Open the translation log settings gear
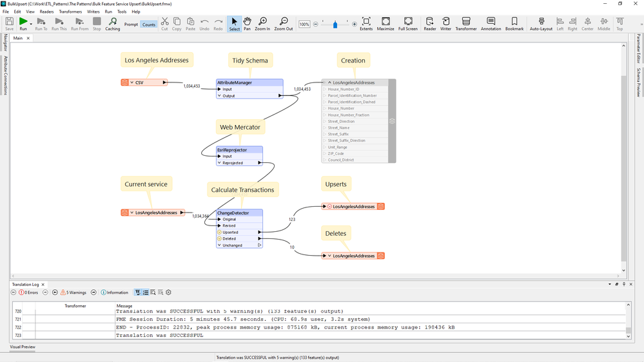This screenshot has height=362, width=644. click(x=168, y=292)
